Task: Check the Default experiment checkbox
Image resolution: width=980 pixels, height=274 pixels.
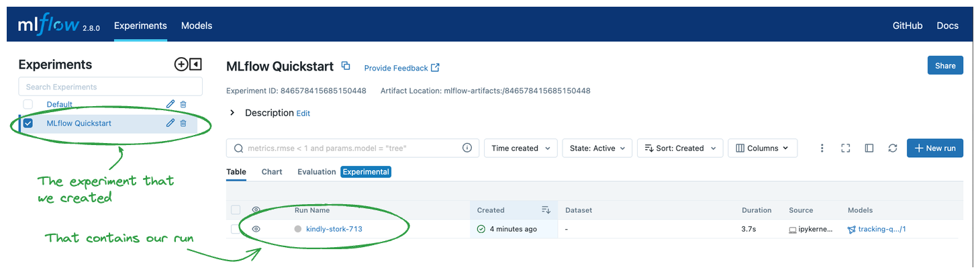Action: click(28, 104)
